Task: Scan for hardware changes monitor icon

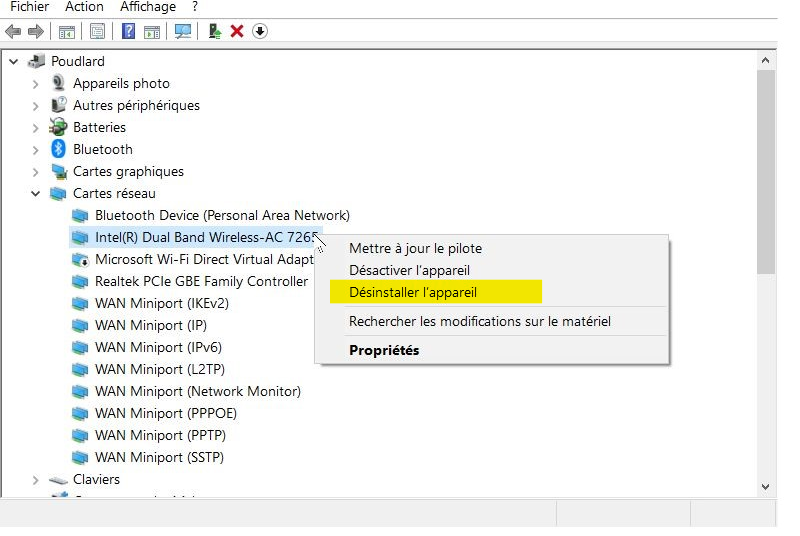Action: click(x=183, y=32)
